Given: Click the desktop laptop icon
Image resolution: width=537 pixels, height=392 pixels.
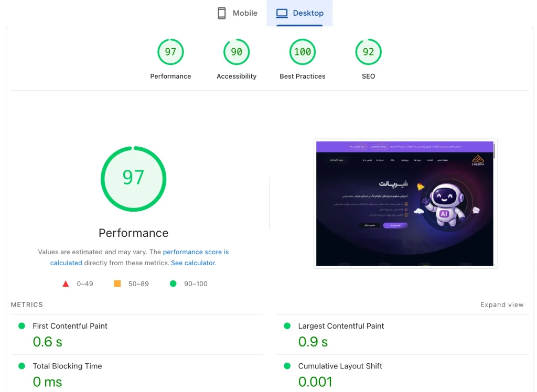Looking at the screenshot, I should pyautogui.click(x=282, y=13).
